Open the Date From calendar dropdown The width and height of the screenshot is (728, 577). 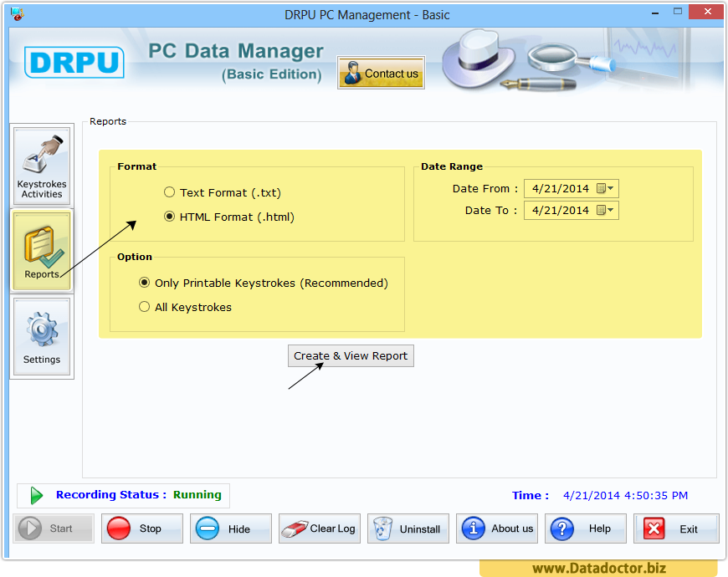[x=605, y=188]
